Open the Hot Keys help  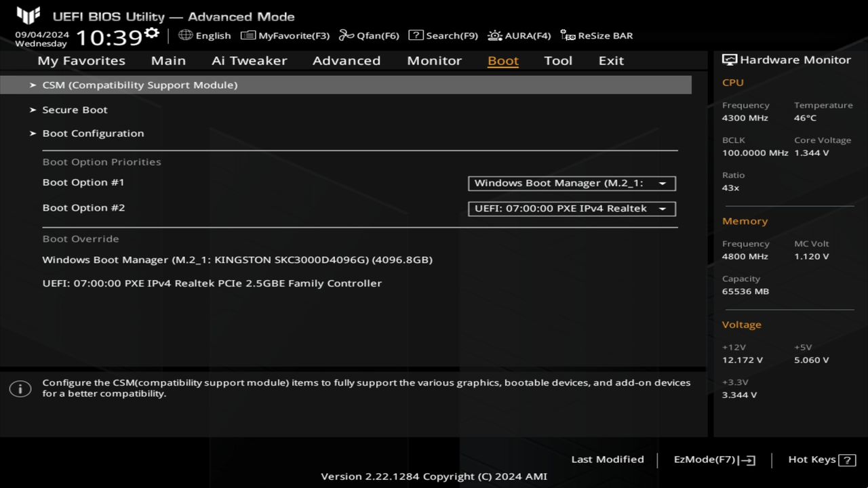821,460
